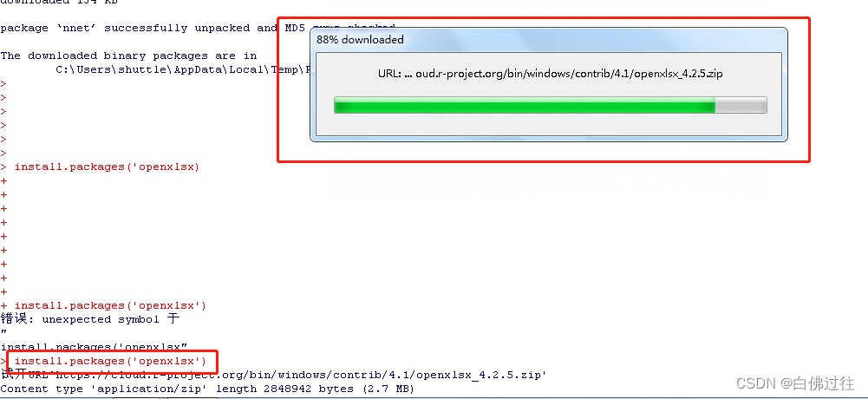
Task: Click the blank dialog area below the progress bar
Action: pyautogui.click(x=548, y=125)
